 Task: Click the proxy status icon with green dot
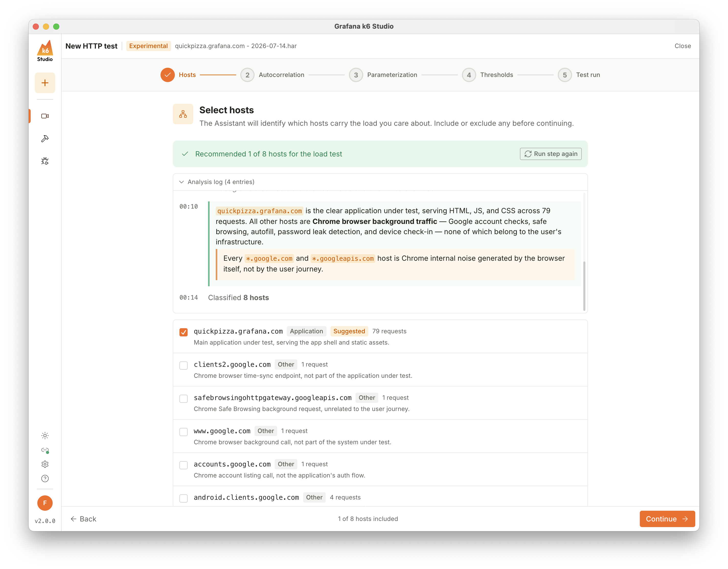pos(45,450)
